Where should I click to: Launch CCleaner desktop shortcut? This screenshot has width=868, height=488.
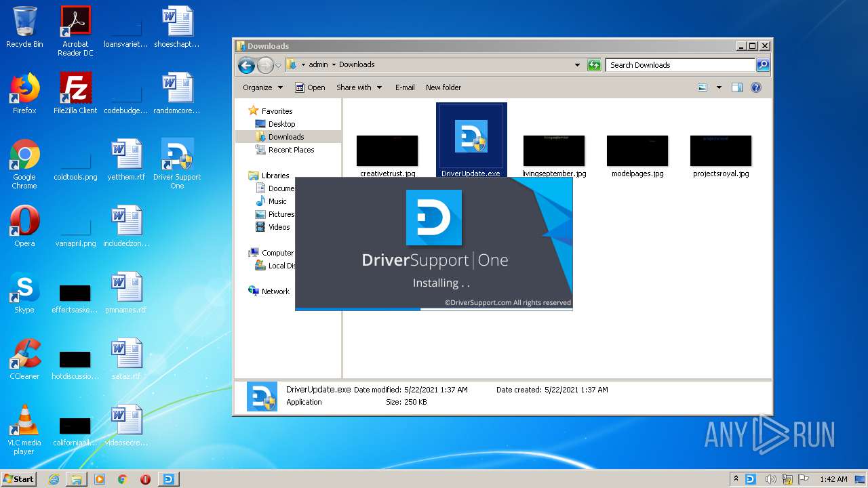pyautogui.click(x=24, y=359)
